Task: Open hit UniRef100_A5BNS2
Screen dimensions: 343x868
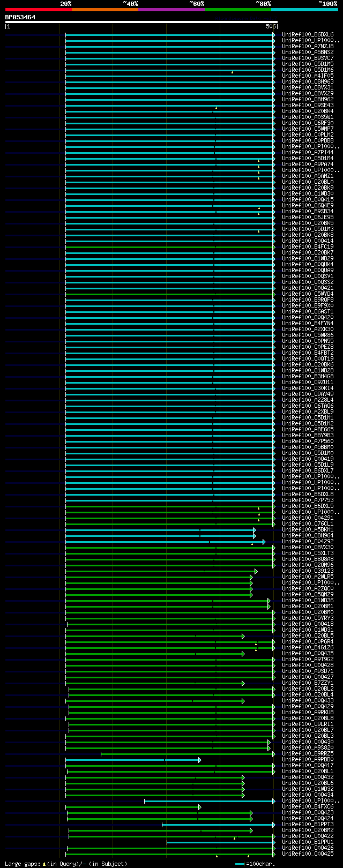Action: coord(308,53)
